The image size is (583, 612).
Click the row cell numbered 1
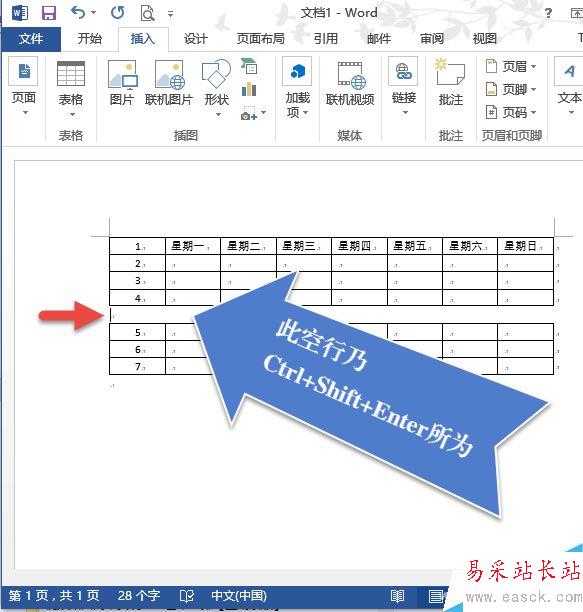137,246
